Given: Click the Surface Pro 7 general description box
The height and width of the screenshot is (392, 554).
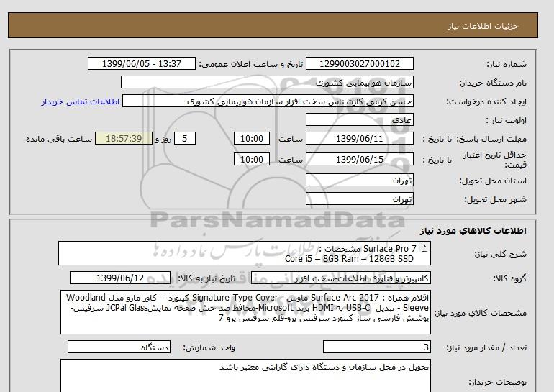Looking at the screenshot, I should [x=245, y=254].
